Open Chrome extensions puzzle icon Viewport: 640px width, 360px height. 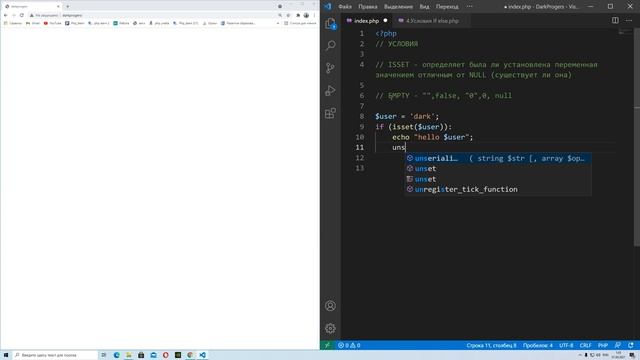pyautogui.click(x=298, y=15)
